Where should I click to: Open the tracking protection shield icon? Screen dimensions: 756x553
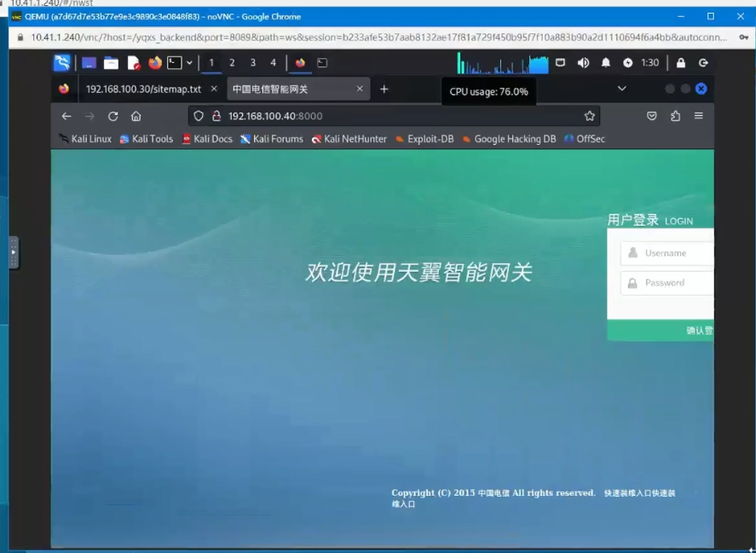coord(199,116)
